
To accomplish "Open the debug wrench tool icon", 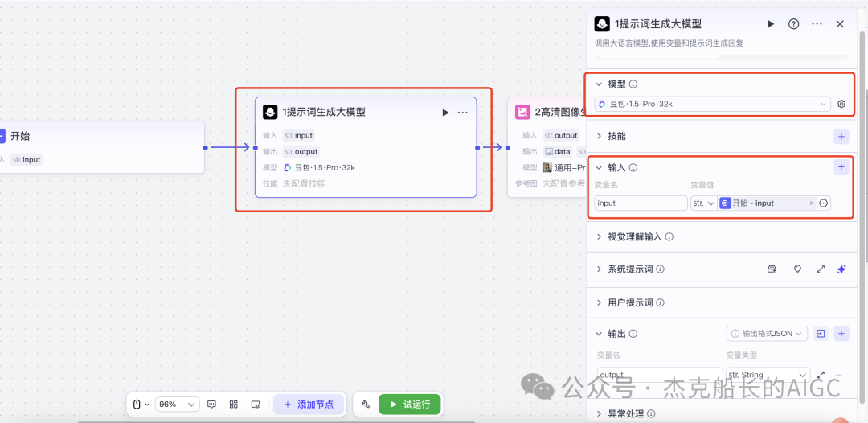I will tap(366, 405).
